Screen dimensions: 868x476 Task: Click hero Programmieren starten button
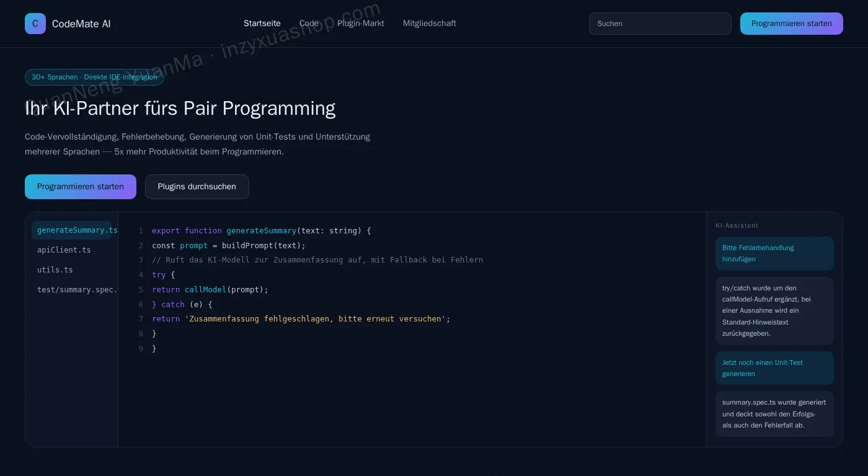click(81, 187)
